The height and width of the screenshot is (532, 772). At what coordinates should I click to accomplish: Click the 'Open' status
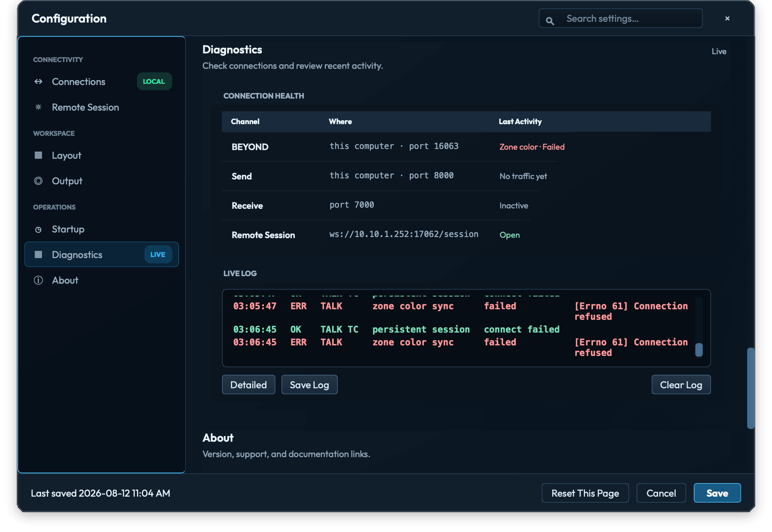tap(509, 235)
